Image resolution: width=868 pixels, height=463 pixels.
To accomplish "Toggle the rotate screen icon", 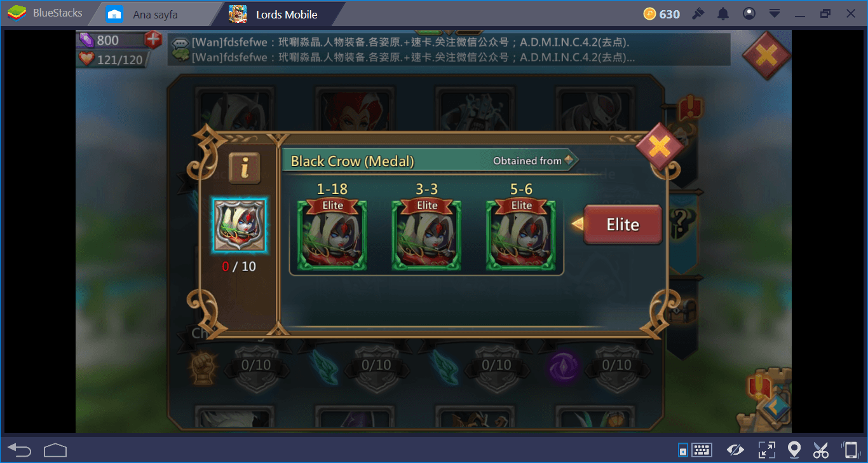I will (x=850, y=450).
